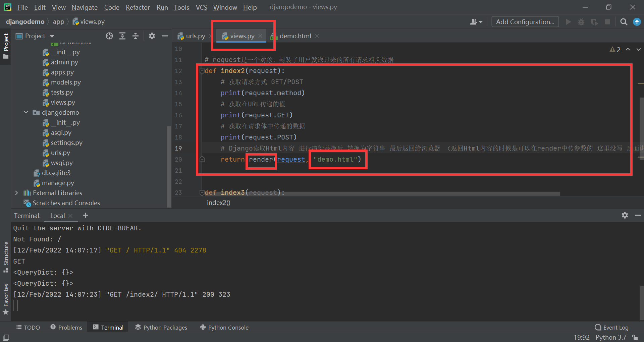
Task: Toggle tool windows icon in bottom-left corner
Action: coord(6,337)
